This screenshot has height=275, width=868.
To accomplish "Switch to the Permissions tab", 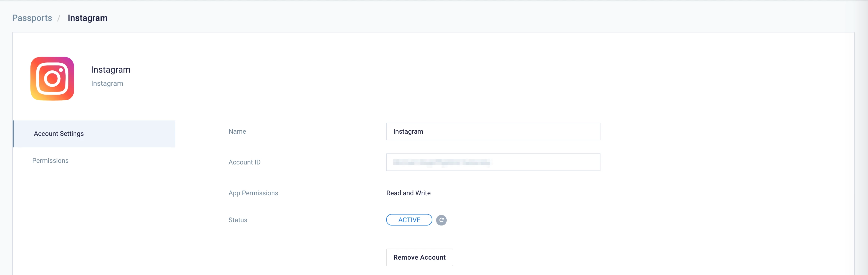I will point(50,161).
